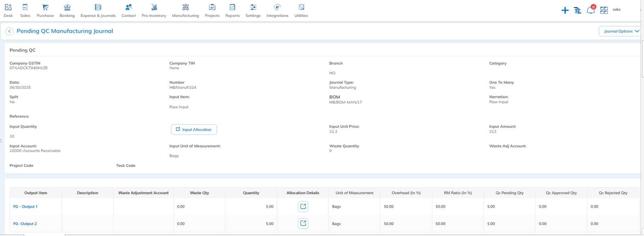Click the Output Item column header

coord(36,193)
